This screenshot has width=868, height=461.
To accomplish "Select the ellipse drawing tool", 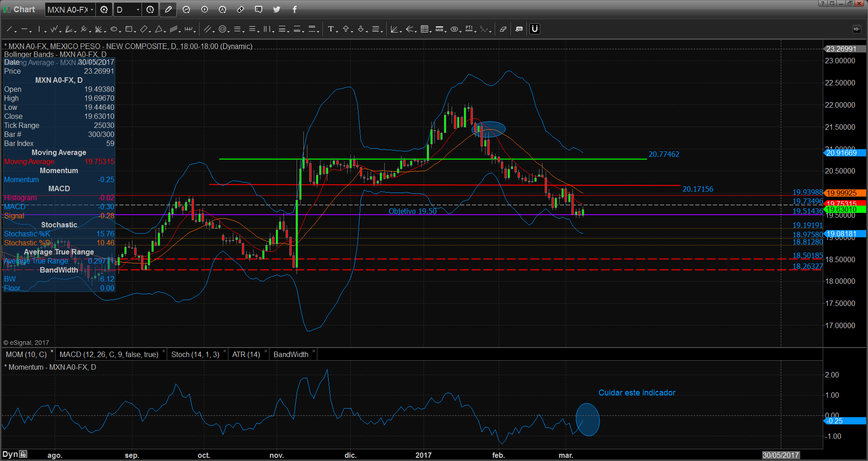I will [114, 29].
